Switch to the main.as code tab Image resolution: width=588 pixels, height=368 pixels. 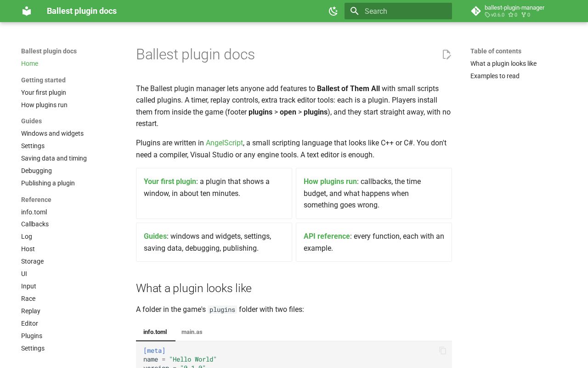point(192,332)
